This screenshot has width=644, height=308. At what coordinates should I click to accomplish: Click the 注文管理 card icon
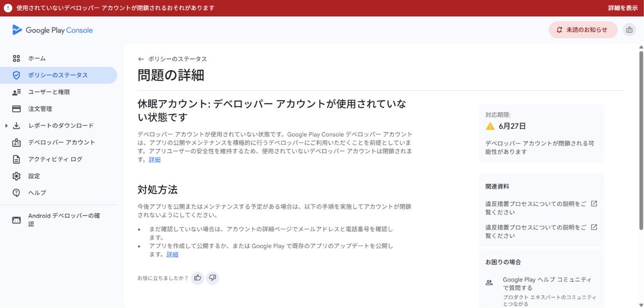pyautogui.click(x=17, y=109)
